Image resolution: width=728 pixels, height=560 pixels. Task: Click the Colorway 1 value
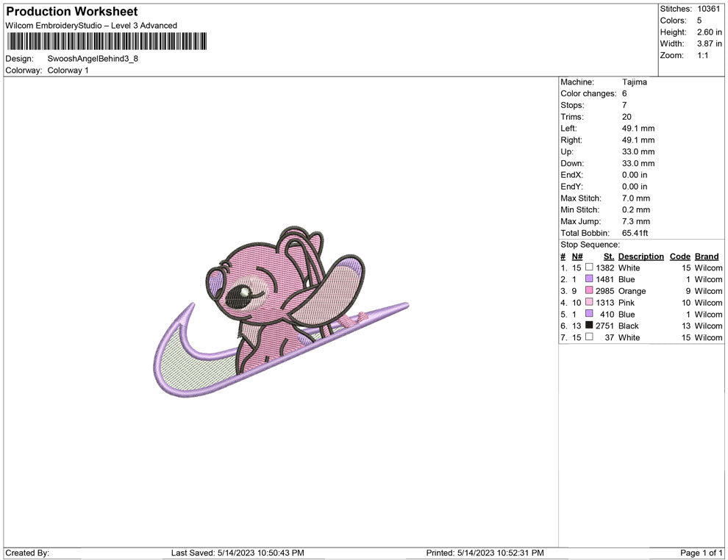pyautogui.click(x=68, y=71)
